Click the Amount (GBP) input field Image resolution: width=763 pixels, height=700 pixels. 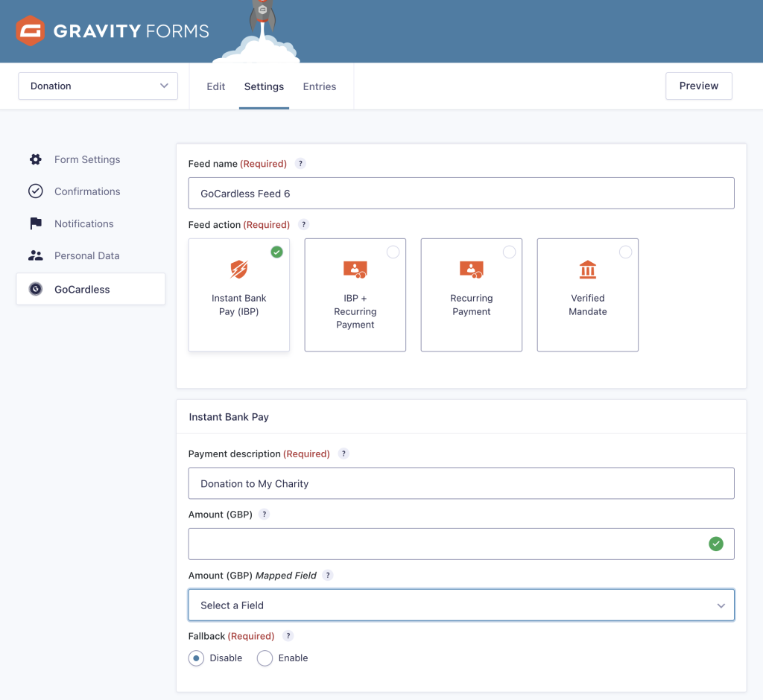point(461,544)
